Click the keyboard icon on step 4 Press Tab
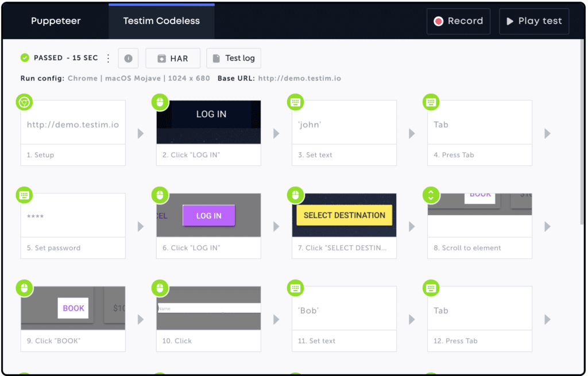Screen dimensions: 588x376 431,102
